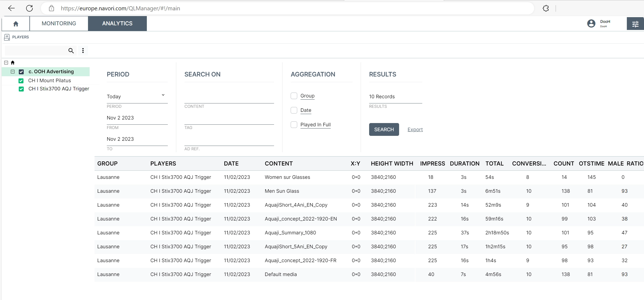Click the Group aggregation label
The image size is (644, 300).
[307, 96]
